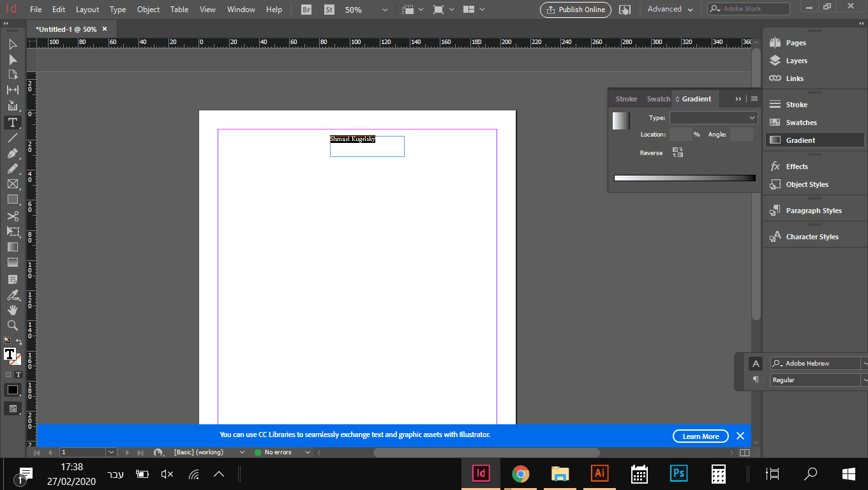Open the gradient Type dropdown
Image resolution: width=868 pixels, height=490 pixels.
click(x=713, y=118)
